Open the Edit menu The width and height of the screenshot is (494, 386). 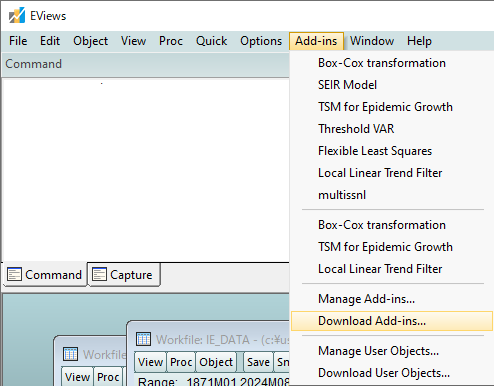tap(50, 41)
